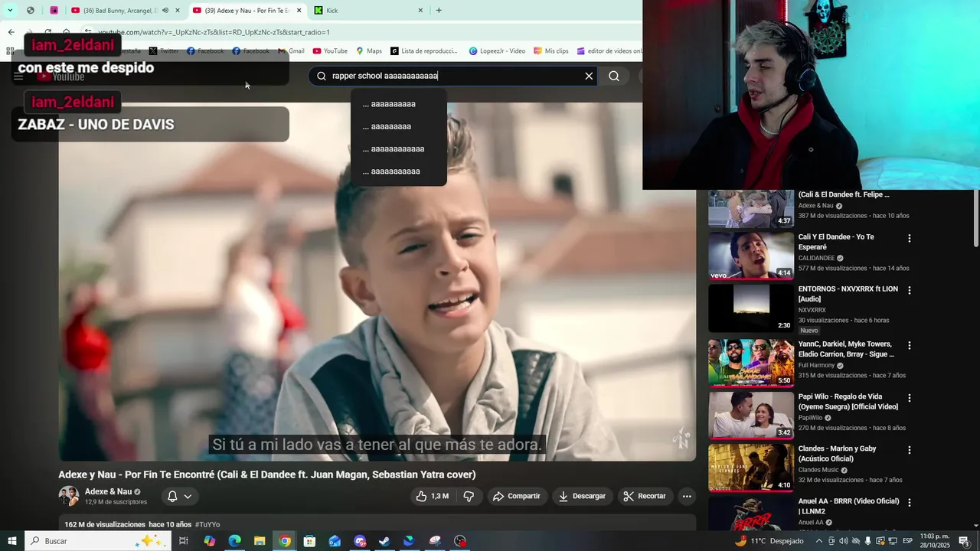Open the 11°C Despejado weather widget
The width and height of the screenshot is (980, 551).
tap(769, 541)
